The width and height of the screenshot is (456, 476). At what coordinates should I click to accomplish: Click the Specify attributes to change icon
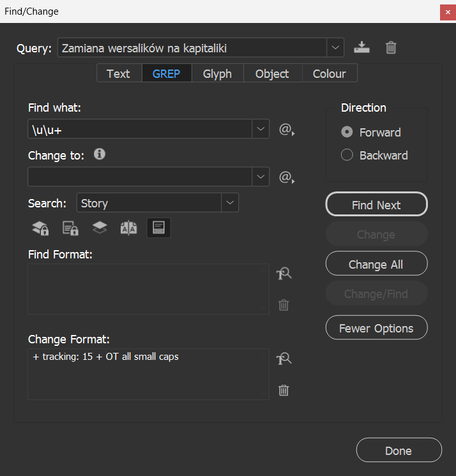click(284, 359)
